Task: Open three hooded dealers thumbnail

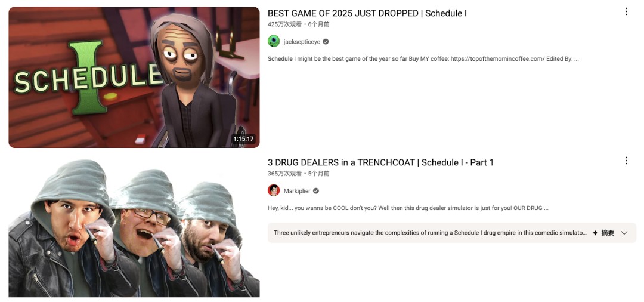Action: 134,227
